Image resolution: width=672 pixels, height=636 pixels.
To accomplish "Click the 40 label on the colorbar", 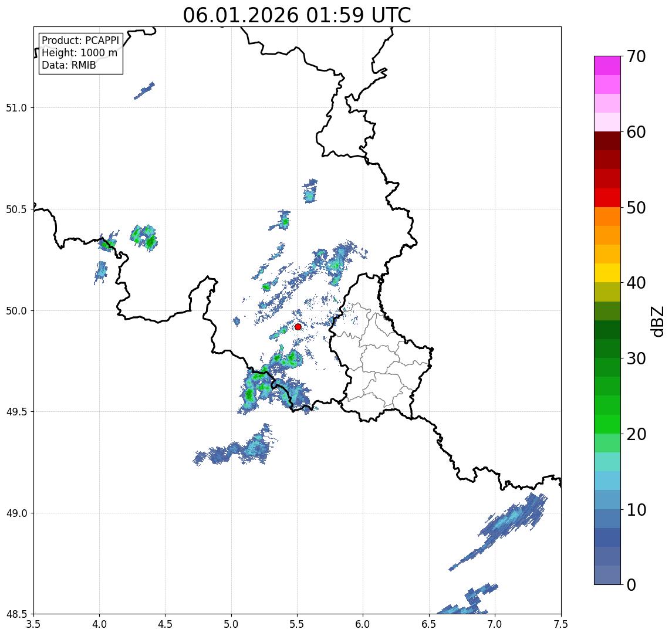I will (x=636, y=283).
